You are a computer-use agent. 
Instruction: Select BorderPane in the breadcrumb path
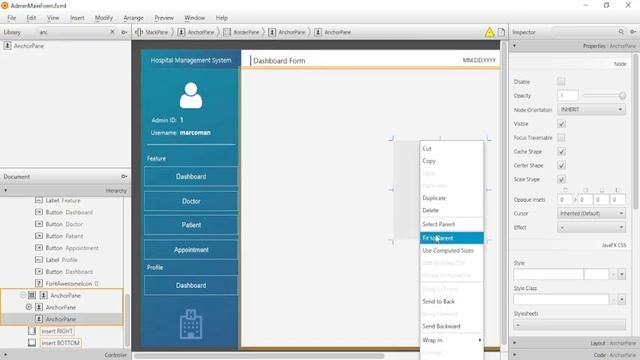pyautogui.click(x=242, y=32)
